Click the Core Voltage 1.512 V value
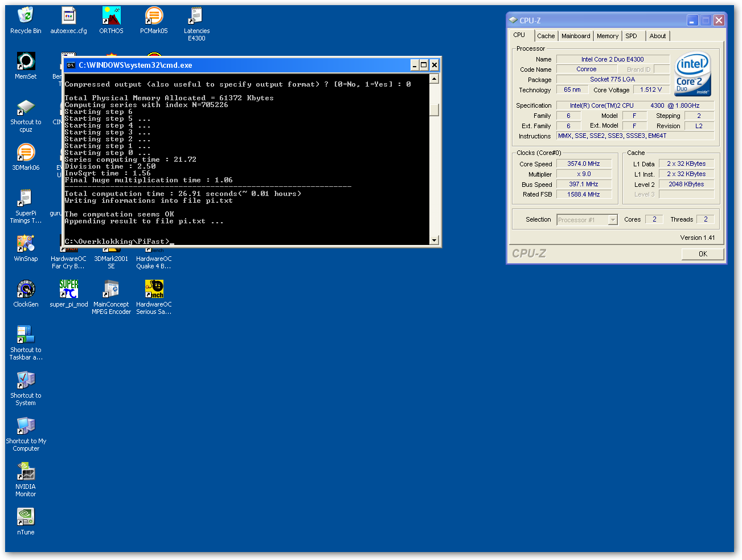This screenshot has height=560, width=742. [x=651, y=89]
